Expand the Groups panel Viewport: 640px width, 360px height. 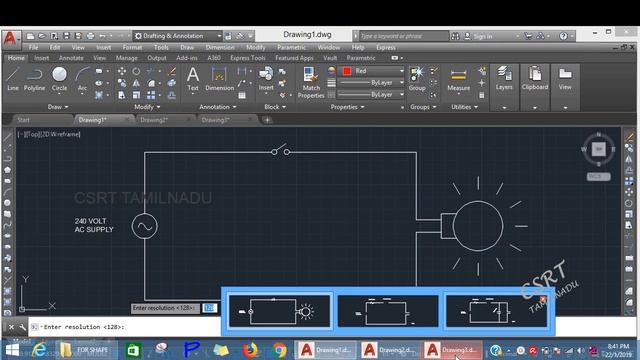click(423, 107)
